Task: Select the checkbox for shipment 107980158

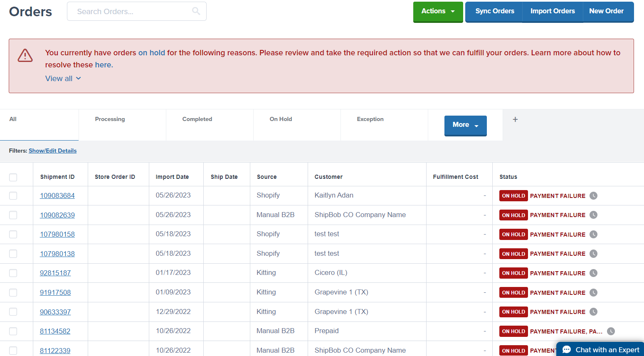Action: click(x=13, y=234)
